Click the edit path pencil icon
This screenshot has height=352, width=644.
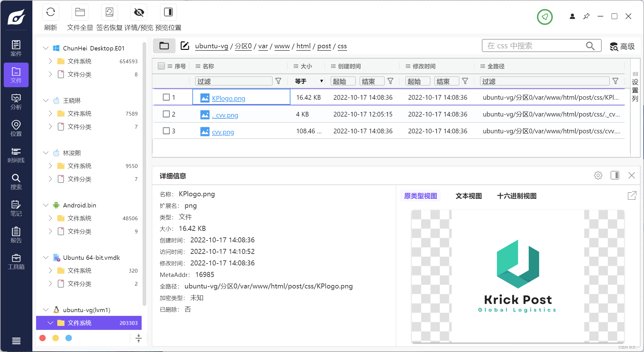point(185,46)
